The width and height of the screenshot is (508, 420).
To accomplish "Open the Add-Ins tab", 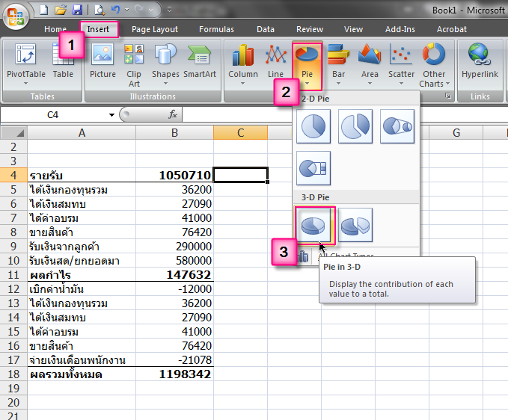I will [x=400, y=29].
